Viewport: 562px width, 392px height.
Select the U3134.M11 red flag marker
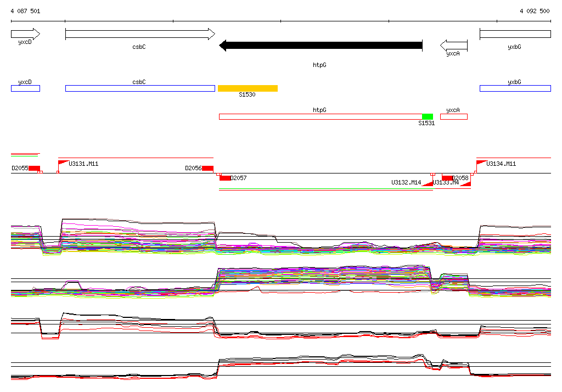coord(481,163)
